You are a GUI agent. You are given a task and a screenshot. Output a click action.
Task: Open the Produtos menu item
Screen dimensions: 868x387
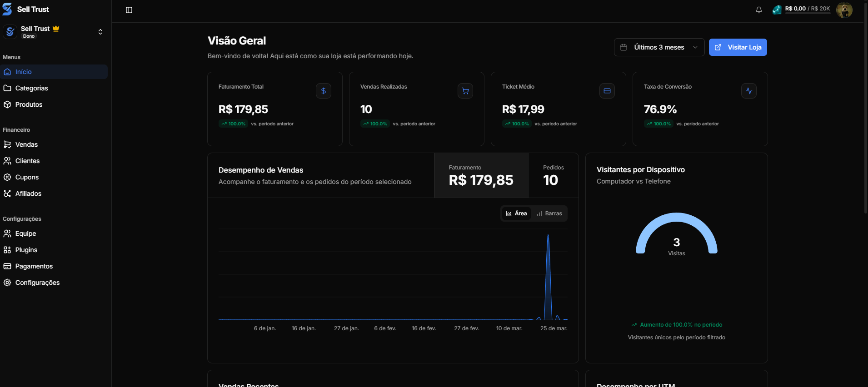click(x=54, y=104)
